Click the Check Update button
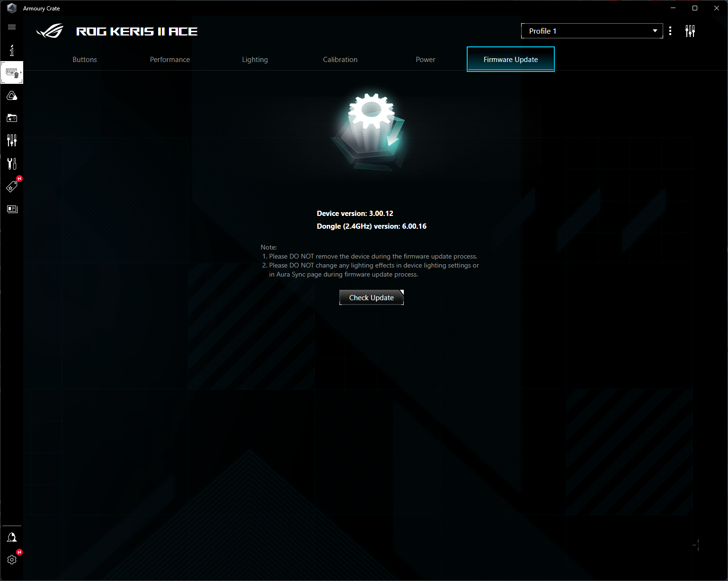The height and width of the screenshot is (581, 728). click(x=372, y=297)
